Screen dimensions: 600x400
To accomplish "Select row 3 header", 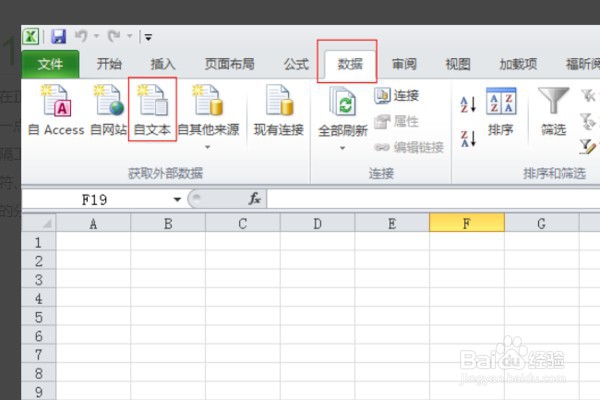I will click(x=39, y=279).
